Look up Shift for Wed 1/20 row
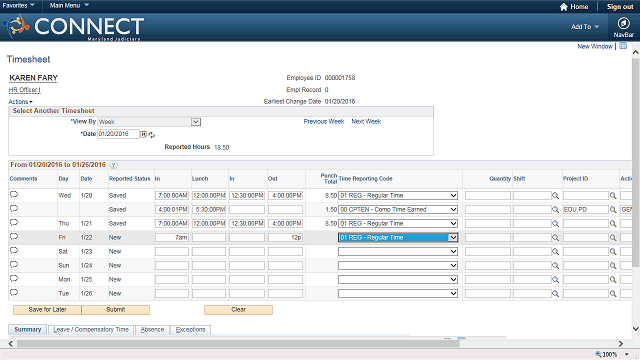Viewport: 640px width, 360px height. [x=556, y=196]
